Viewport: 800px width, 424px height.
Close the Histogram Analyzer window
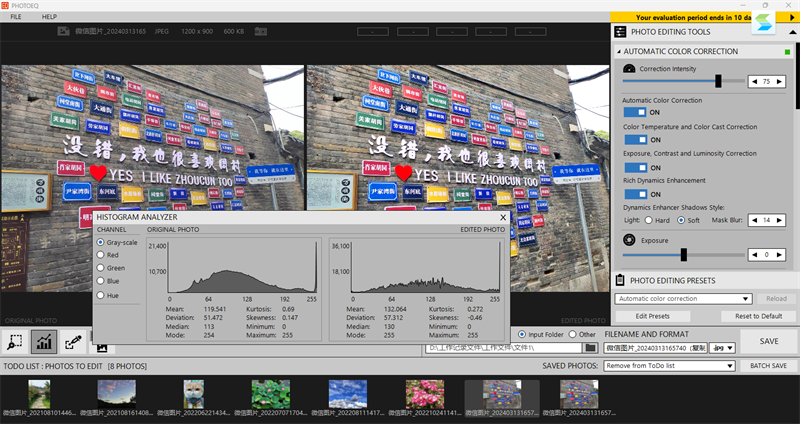click(503, 217)
